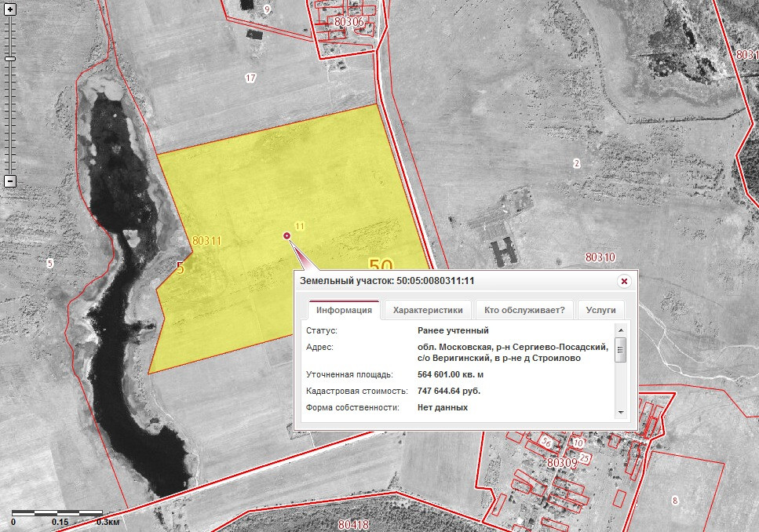The image size is (759, 532).
Task: Click the zoom in plus button
Action: click(10, 10)
